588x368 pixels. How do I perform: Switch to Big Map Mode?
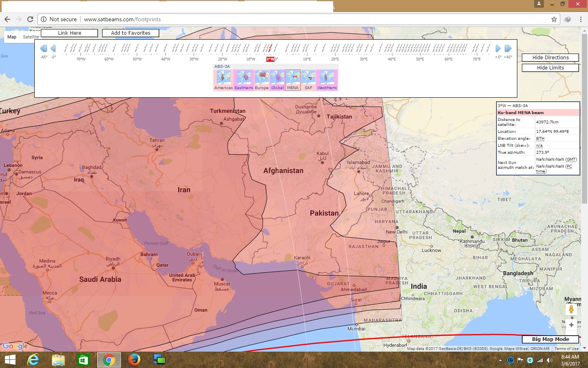click(550, 339)
